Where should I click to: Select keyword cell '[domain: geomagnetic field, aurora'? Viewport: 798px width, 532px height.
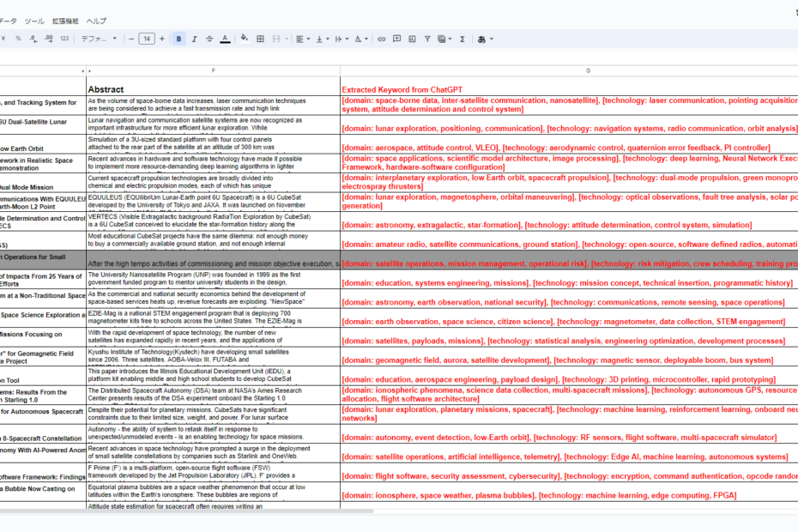click(x=569, y=357)
